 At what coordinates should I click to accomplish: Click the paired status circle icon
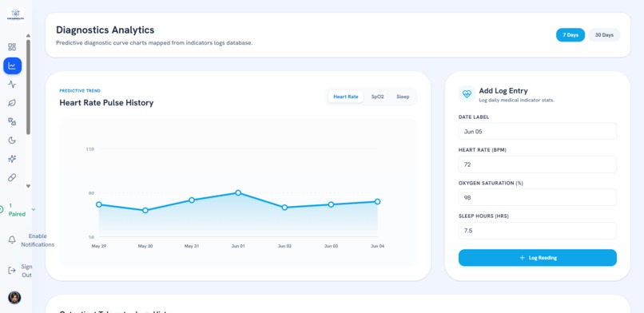1,210
